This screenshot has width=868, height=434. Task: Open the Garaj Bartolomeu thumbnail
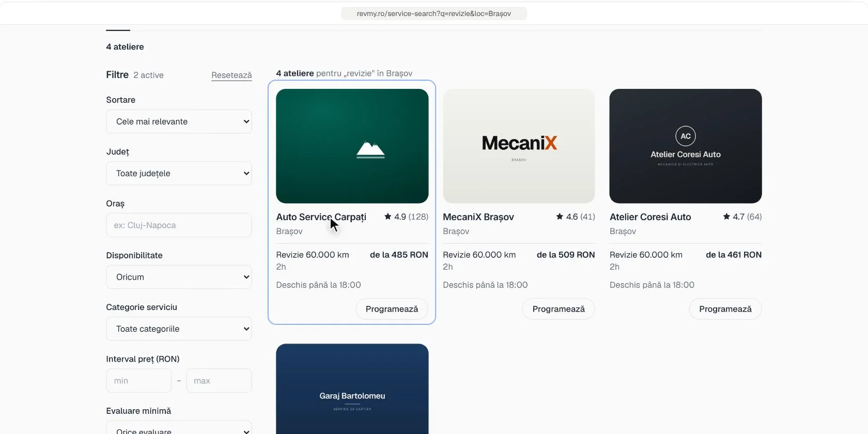pyautogui.click(x=352, y=389)
